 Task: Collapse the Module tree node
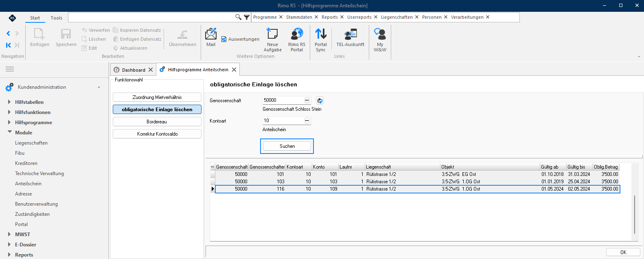click(x=9, y=132)
